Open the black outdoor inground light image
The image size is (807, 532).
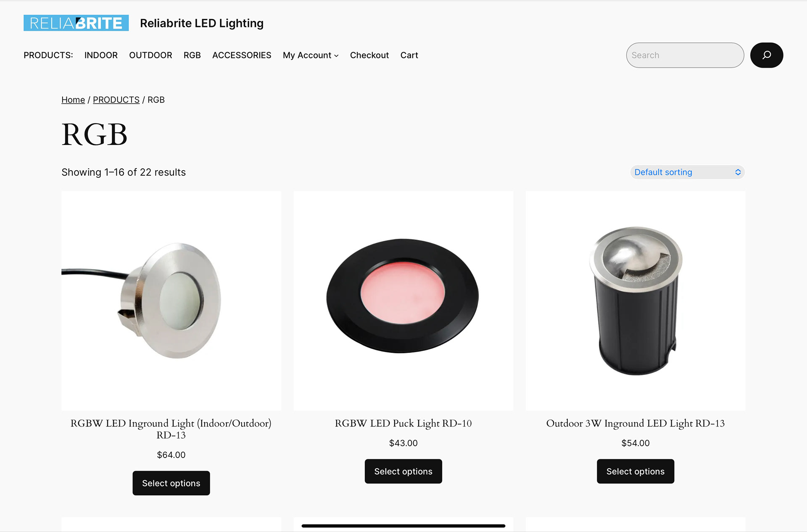coord(635,300)
